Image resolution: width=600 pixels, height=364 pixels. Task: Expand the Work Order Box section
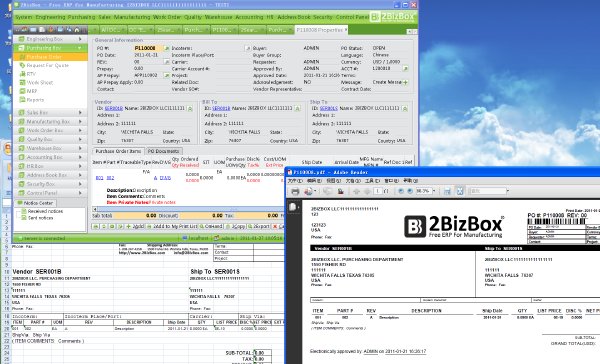(51, 131)
